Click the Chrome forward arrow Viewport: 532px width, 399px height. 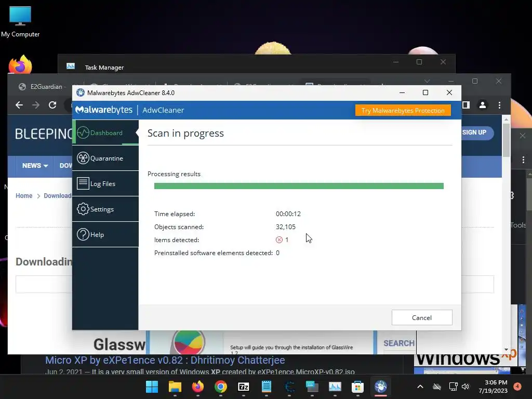[36, 105]
